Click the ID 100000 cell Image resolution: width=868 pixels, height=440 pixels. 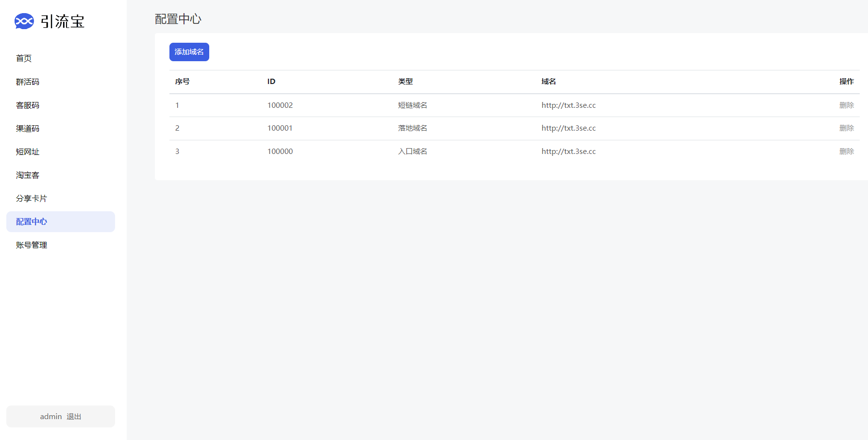coord(280,151)
